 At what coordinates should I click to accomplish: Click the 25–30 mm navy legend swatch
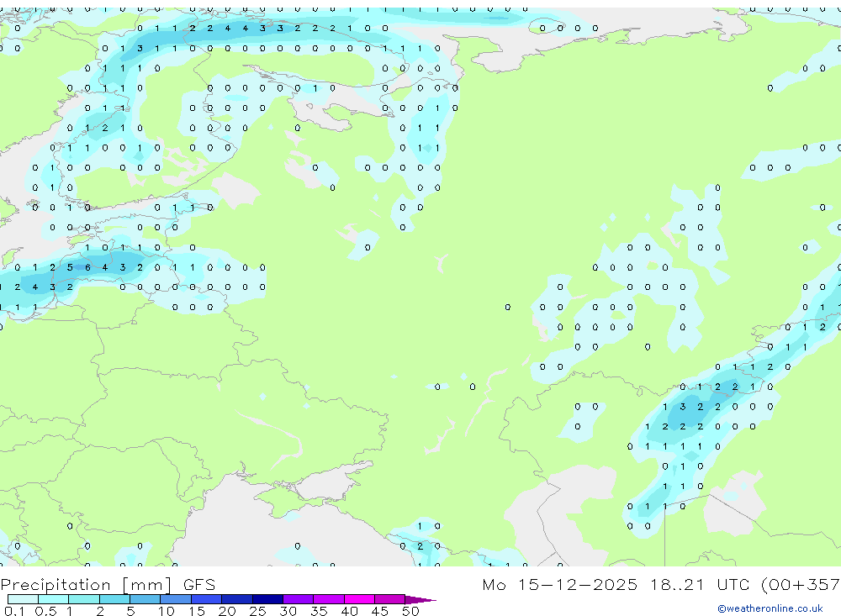point(267,599)
